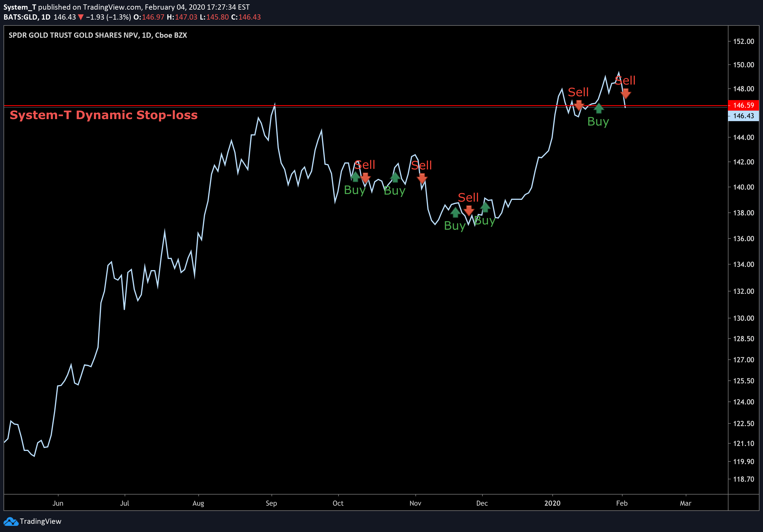Screen dimensions: 763x532
Task: Click the 136.00 price axis label
Action: point(744,238)
